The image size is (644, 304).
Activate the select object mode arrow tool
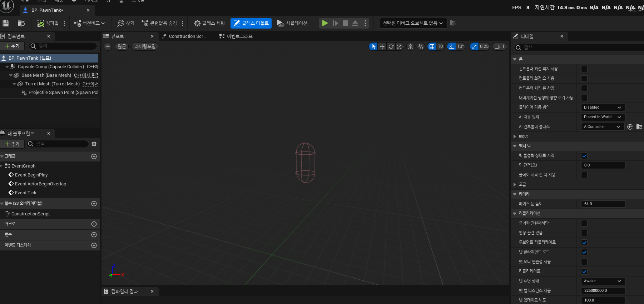[373, 46]
